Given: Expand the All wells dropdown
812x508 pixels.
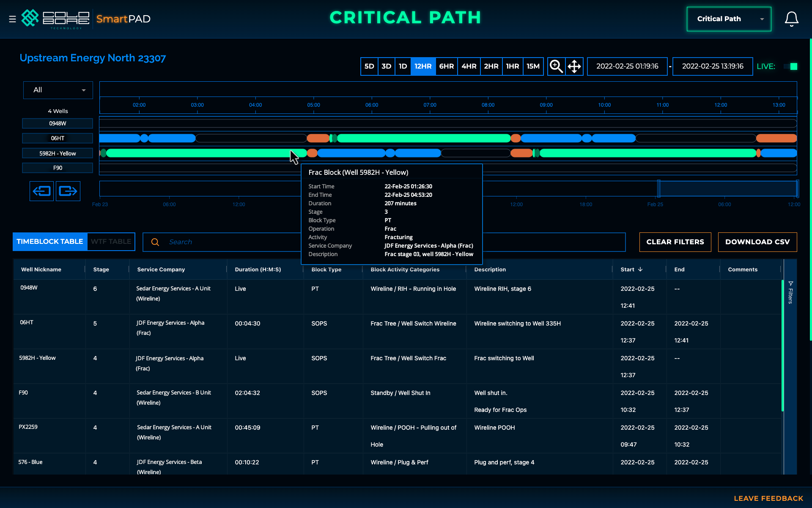Looking at the screenshot, I should (x=58, y=90).
